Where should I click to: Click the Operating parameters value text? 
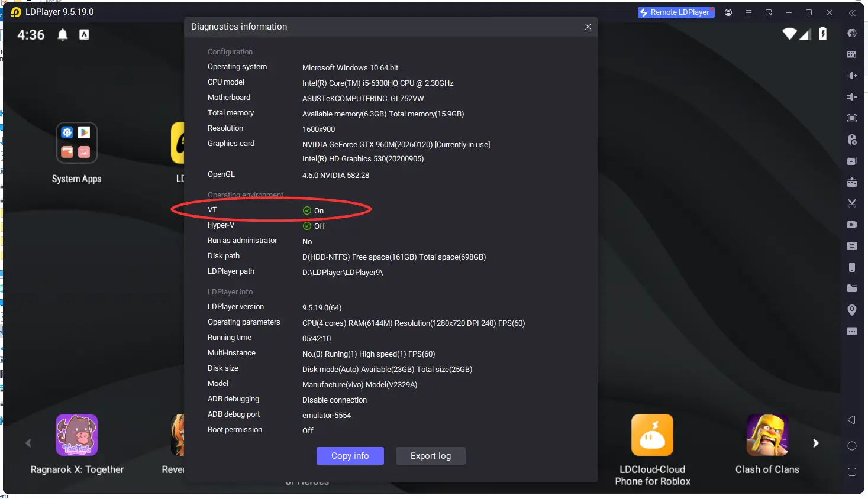tap(414, 323)
